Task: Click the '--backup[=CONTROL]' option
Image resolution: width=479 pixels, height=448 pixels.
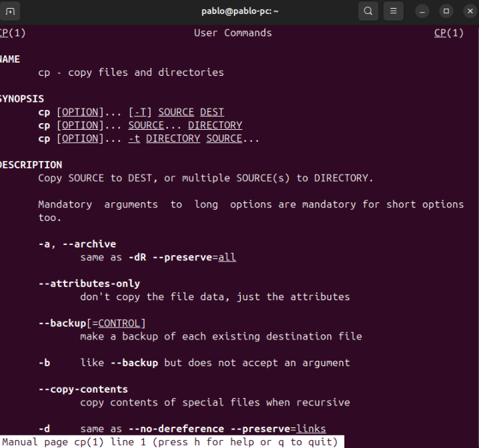Action: pos(92,323)
